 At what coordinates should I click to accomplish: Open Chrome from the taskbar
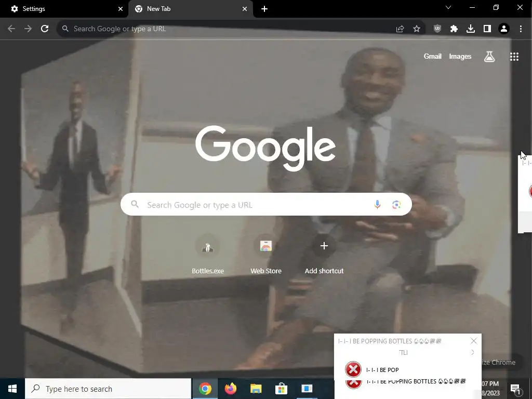(x=205, y=389)
